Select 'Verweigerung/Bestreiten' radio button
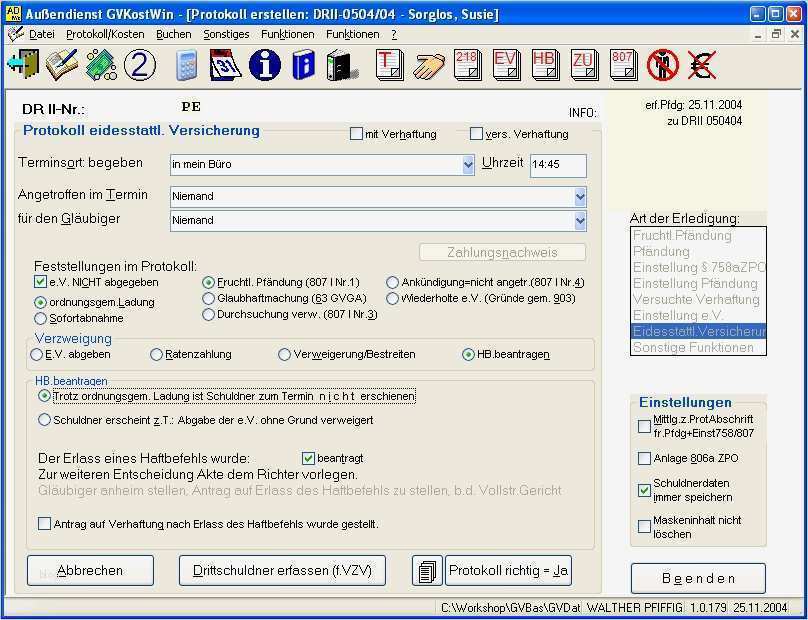Viewport: 808px width, 620px height. click(x=284, y=355)
